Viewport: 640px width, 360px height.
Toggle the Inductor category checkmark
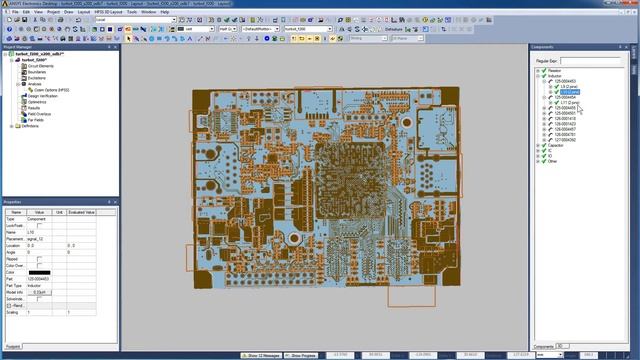coord(544,76)
